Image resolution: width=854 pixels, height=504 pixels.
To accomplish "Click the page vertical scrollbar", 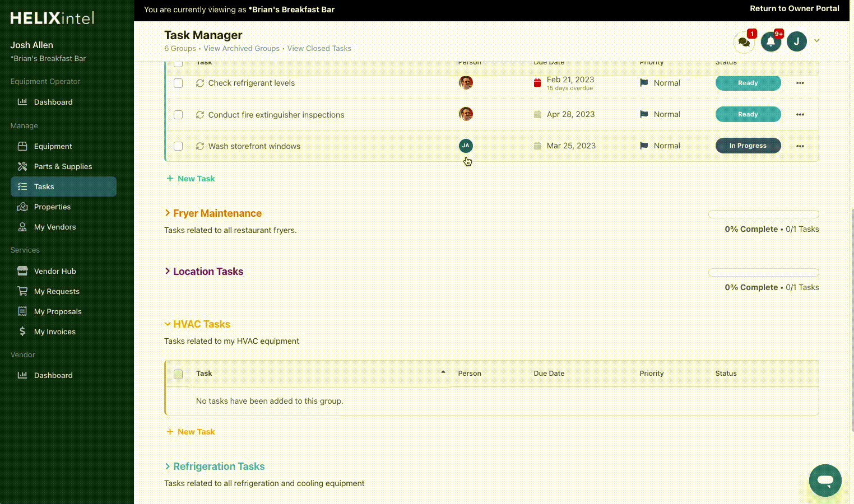I will pos(852,319).
